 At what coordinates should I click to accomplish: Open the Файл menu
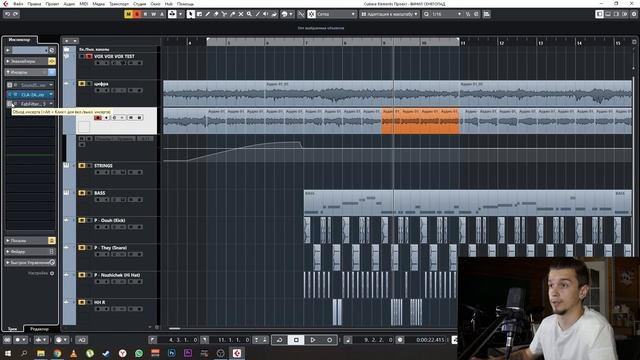18,4
